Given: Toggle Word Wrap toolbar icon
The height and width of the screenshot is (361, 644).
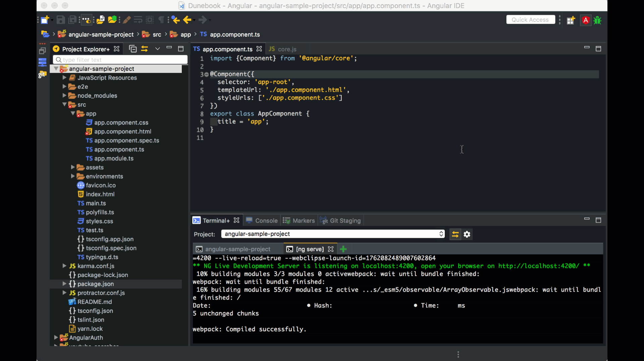Looking at the screenshot, I should point(138,20).
